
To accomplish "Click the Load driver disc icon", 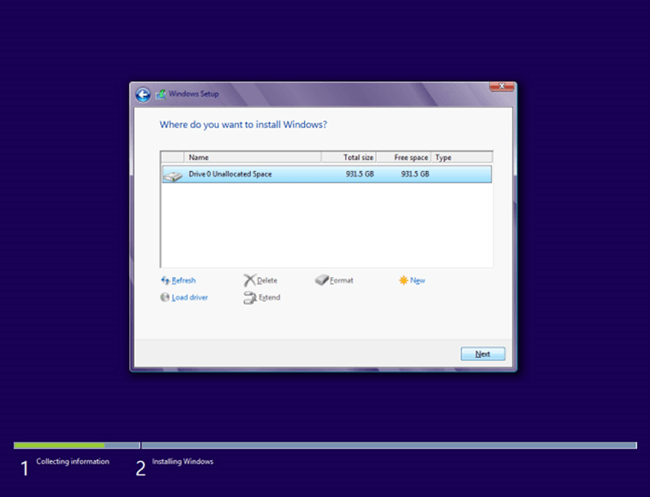I will [x=165, y=297].
